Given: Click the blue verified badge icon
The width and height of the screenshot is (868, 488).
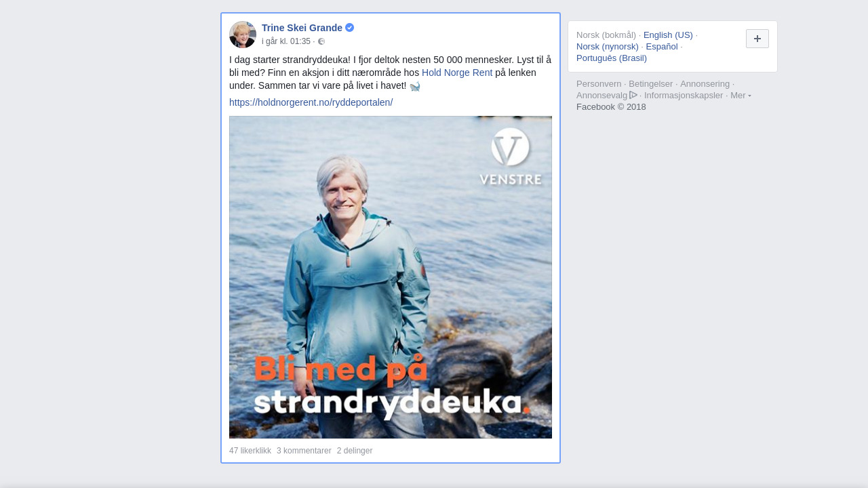Looking at the screenshot, I should (349, 28).
